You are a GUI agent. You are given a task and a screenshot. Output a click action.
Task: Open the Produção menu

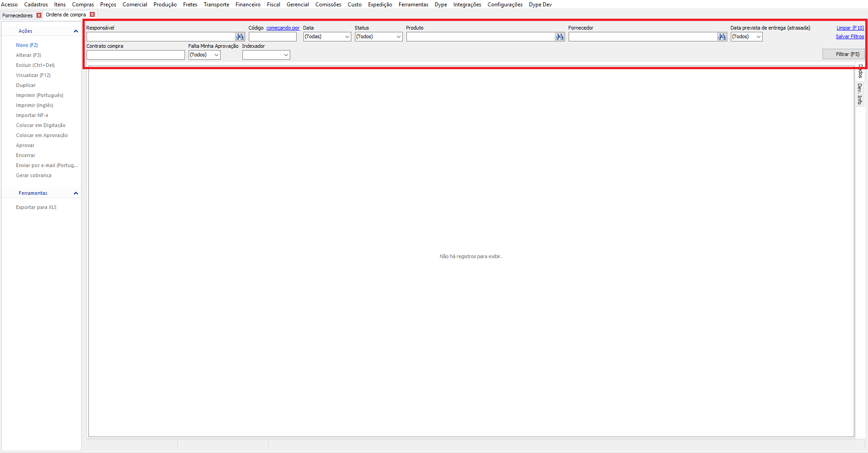(x=165, y=5)
